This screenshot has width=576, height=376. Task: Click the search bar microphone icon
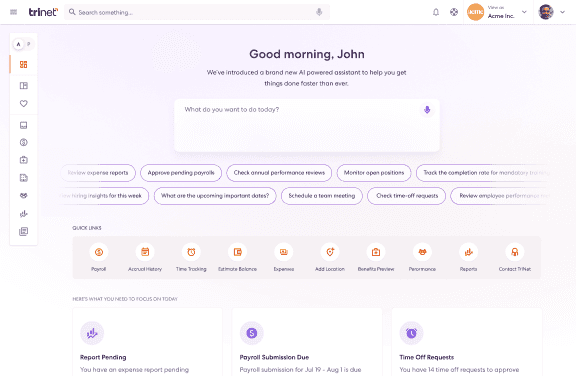click(319, 12)
